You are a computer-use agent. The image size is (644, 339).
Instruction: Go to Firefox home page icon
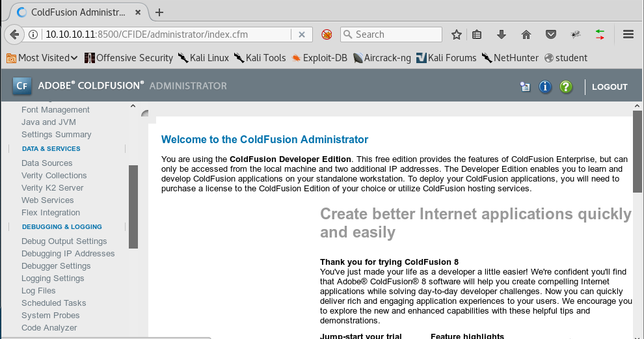pyautogui.click(x=526, y=34)
